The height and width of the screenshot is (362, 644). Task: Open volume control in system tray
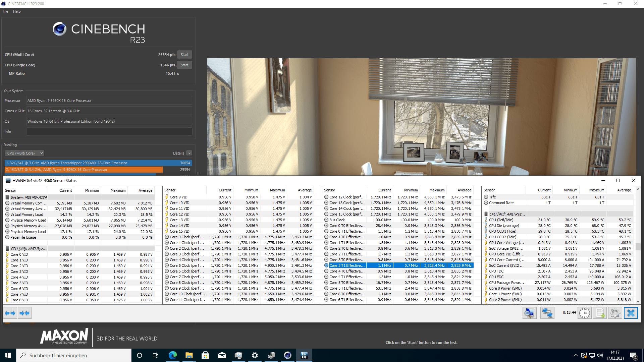(x=600, y=355)
